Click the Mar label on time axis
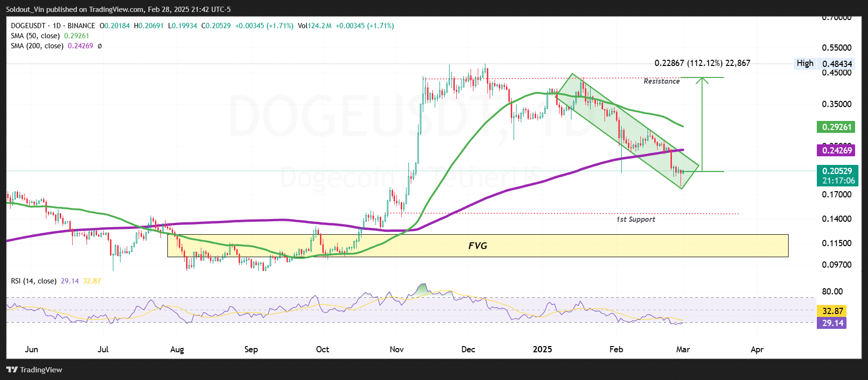The image size is (868, 380). pyautogui.click(x=683, y=349)
